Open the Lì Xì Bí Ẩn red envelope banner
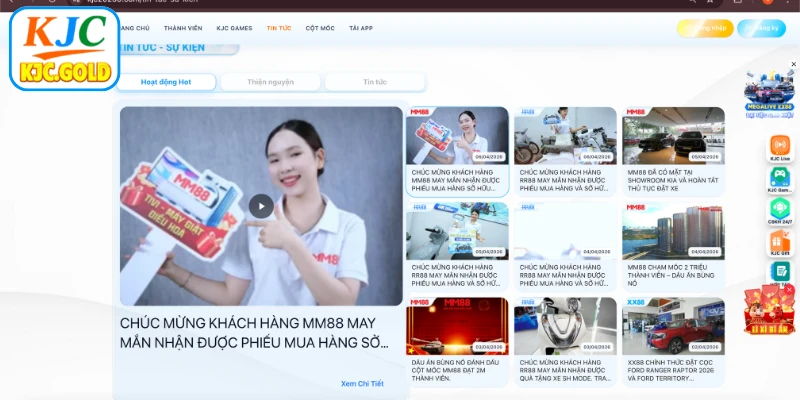 click(769, 311)
